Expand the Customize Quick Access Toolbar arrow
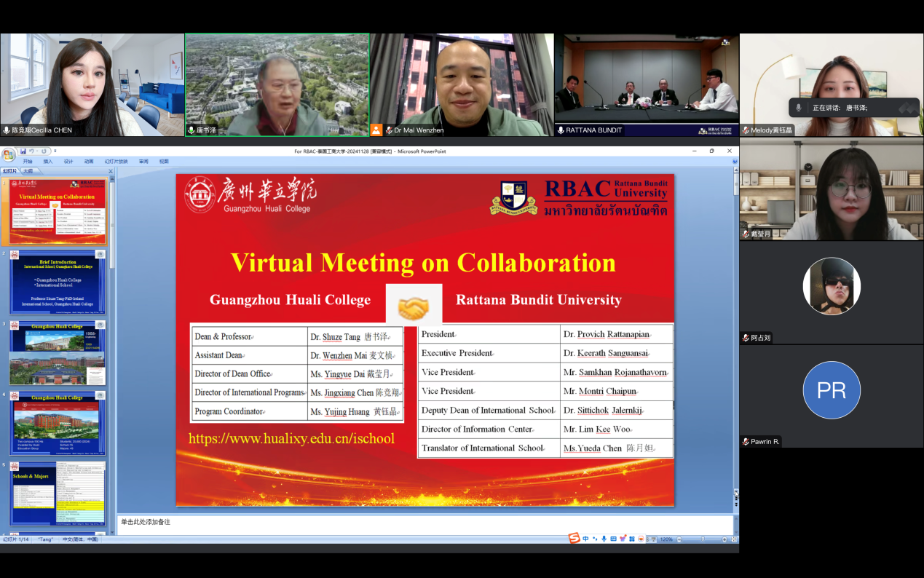924x578 pixels. (55, 151)
